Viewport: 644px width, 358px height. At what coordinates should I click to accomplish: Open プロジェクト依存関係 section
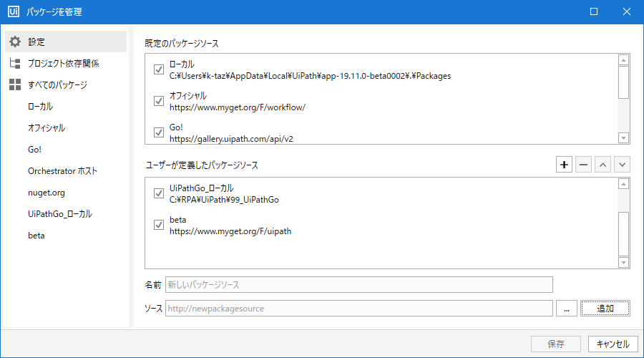pyautogui.click(x=63, y=63)
